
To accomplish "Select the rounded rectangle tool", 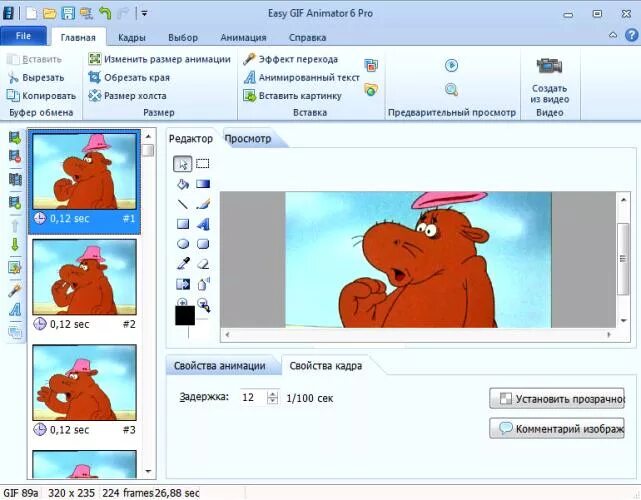I will click(x=203, y=244).
